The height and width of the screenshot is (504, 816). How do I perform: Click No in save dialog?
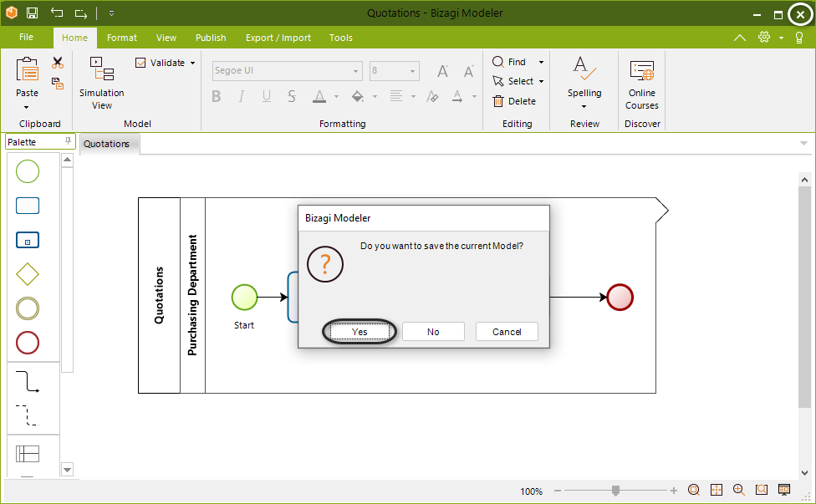point(433,332)
